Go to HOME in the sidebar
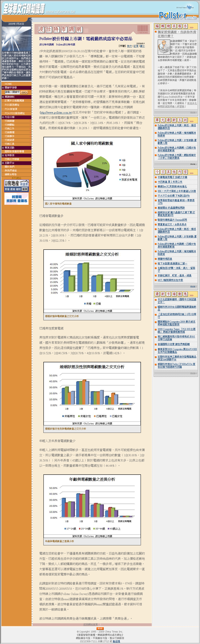 pos(8,84)
